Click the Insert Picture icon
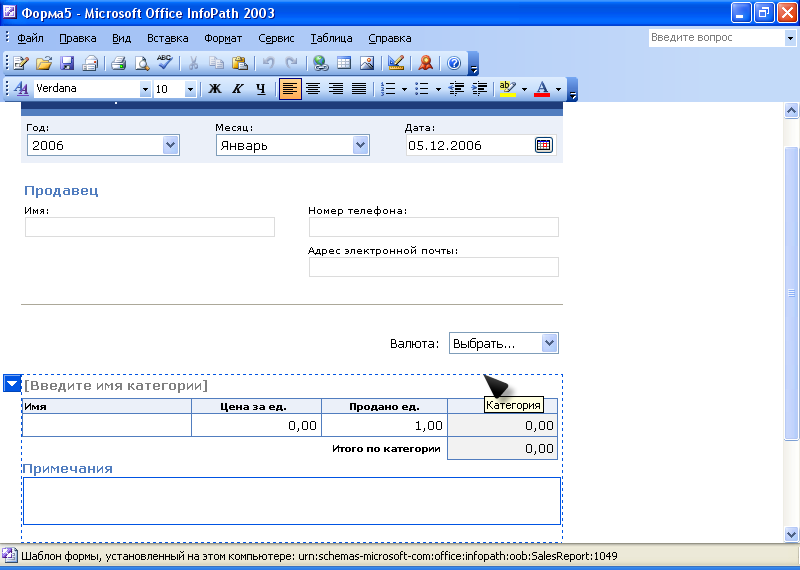This screenshot has width=800, height=570. pos(366,63)
